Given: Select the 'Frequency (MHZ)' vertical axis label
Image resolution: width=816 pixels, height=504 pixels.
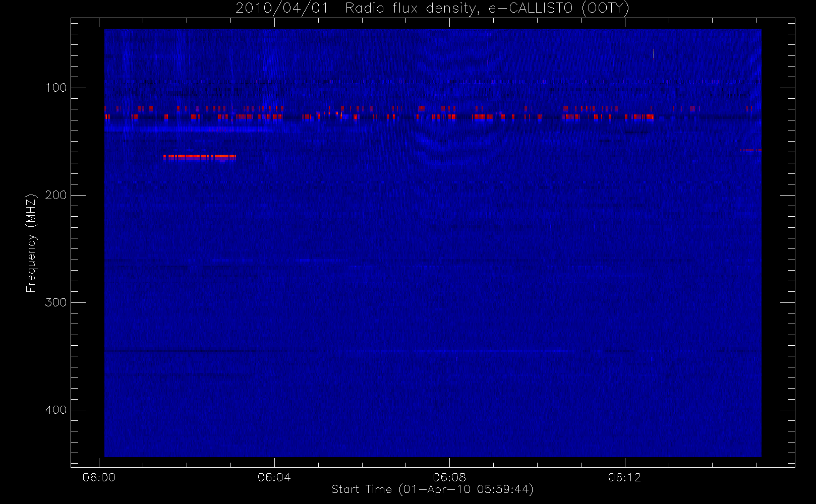Looking at the screenshot, I should click(31, 243).
